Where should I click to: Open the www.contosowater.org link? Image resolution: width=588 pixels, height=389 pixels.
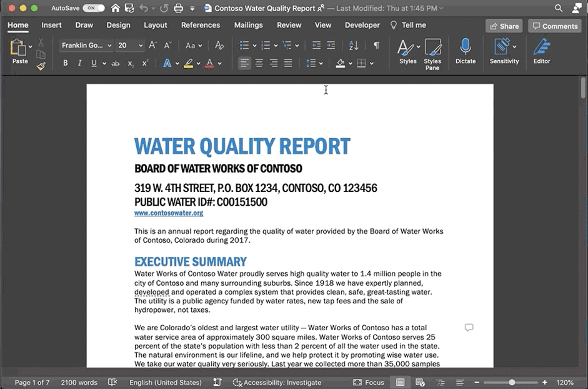click(169, 213)
